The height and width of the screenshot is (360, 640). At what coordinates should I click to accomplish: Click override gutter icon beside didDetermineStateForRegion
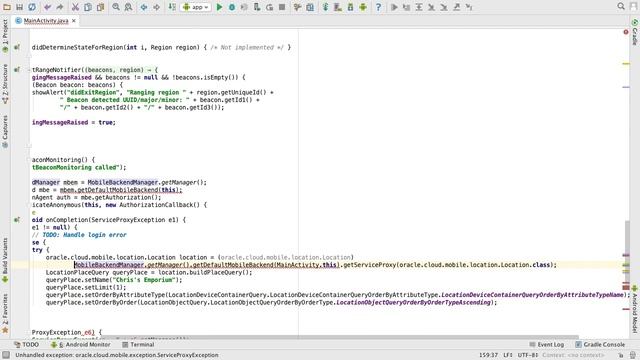pos(17,47)
